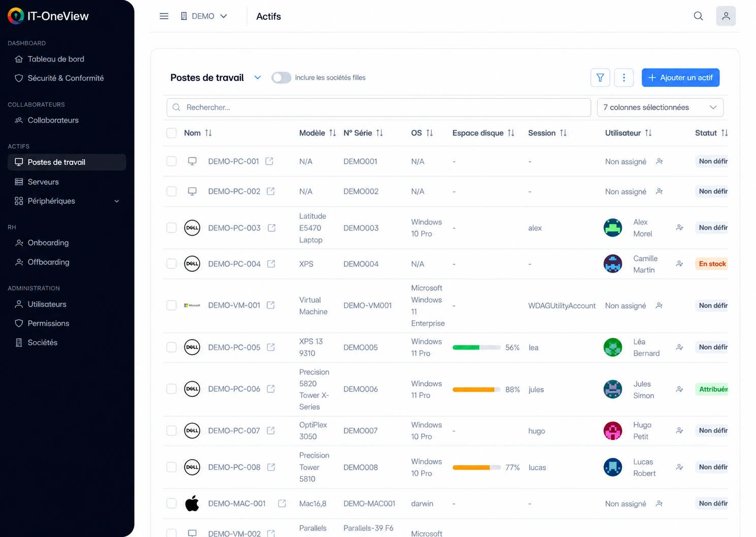
Task: Click the 88% disk space bar
Action: 477,390
